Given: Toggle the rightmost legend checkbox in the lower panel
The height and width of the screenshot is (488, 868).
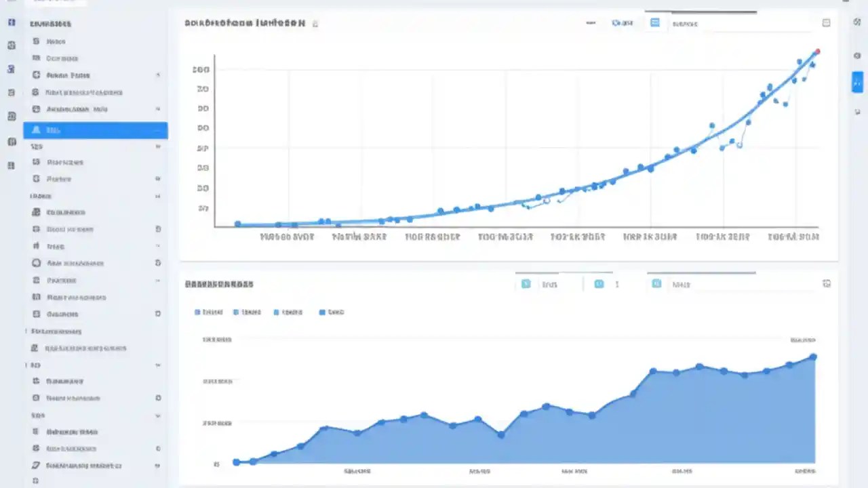Looking at the screenshot, I should point(321,312).
